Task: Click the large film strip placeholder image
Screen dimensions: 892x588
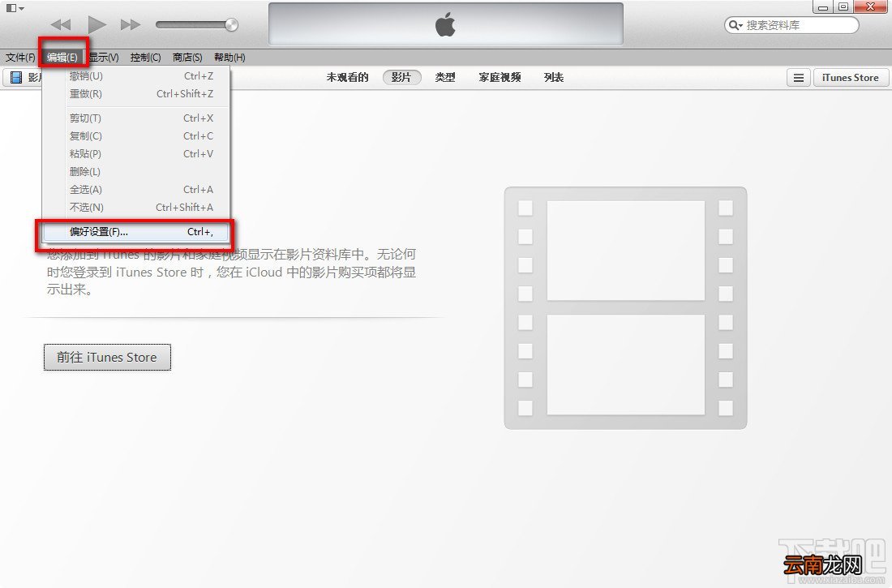Action: point(625,308)
